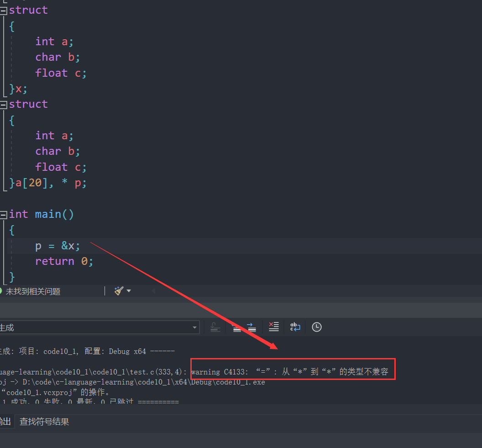This screenshot has height=448, width=482.
Task: Open the output source dropdown showing 生成
Action: click(x=99, y=327)
